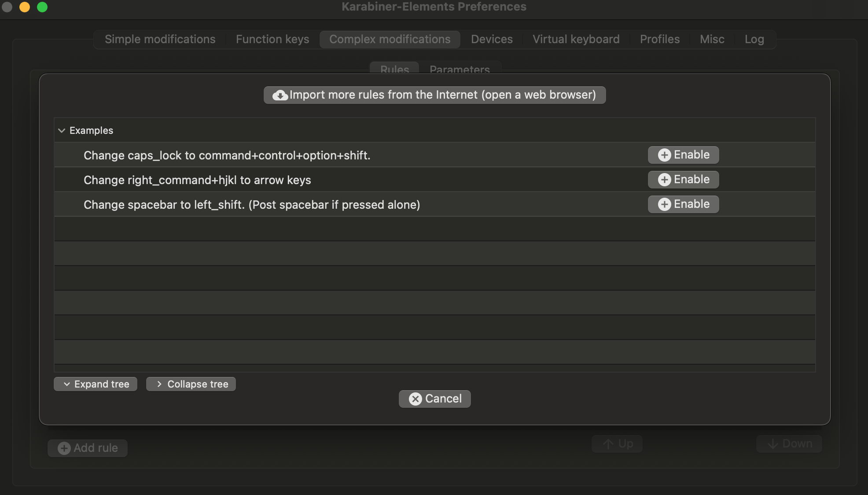
Task: Switch to the Simple modifications tab
Action: click(x=160, y=39)
